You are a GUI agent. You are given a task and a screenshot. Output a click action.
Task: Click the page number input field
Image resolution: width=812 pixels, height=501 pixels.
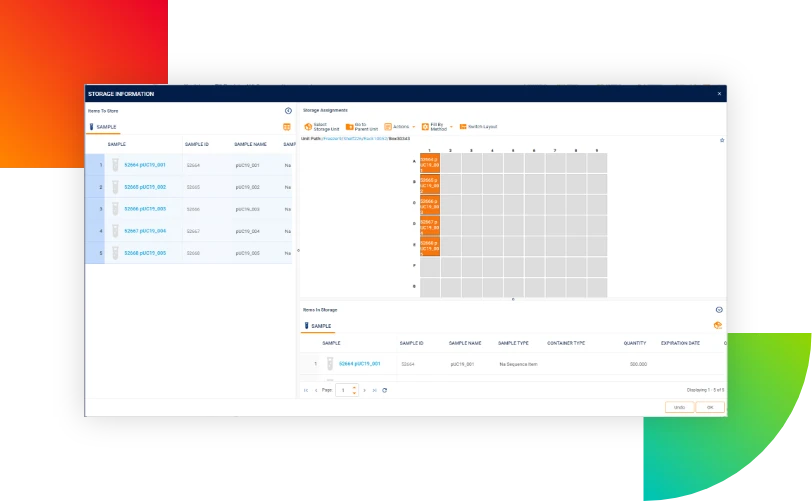[x=344, y=390]
